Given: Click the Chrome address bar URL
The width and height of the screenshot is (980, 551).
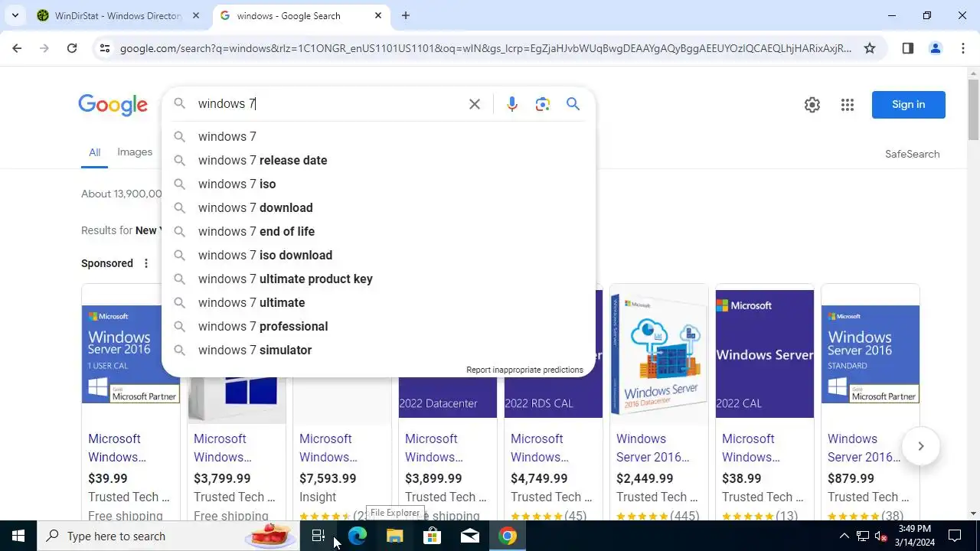Looking at the screenshot, I should coord(485,48).
